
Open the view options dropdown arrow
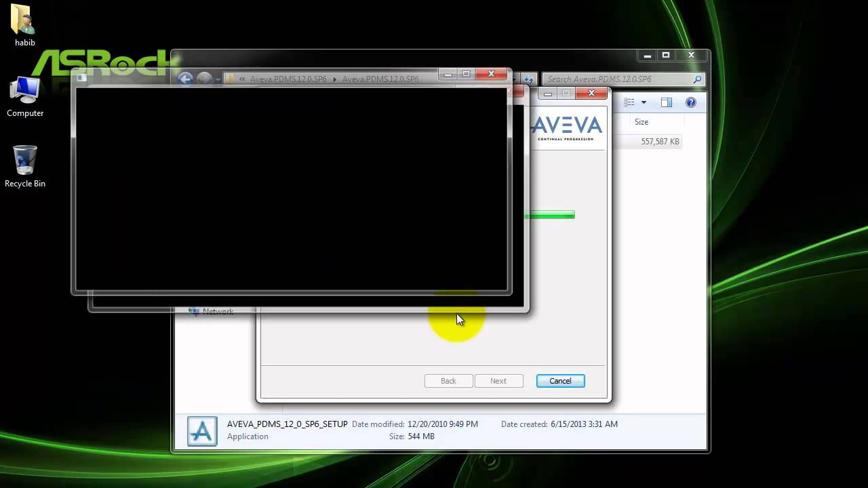click(644, 102)
